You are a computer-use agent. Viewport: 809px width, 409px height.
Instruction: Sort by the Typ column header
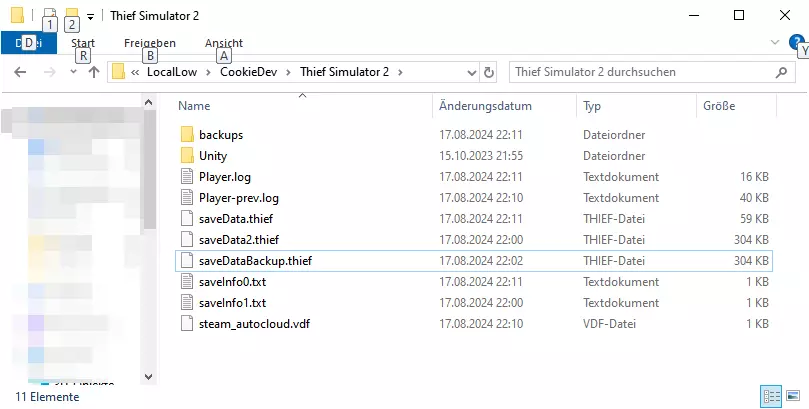tap(636, 106)
